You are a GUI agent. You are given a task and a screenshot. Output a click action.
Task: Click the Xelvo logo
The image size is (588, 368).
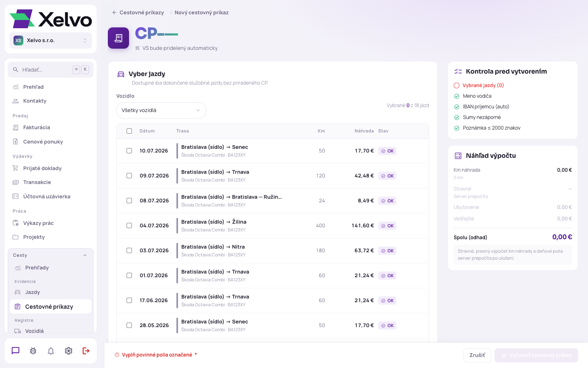51,19
